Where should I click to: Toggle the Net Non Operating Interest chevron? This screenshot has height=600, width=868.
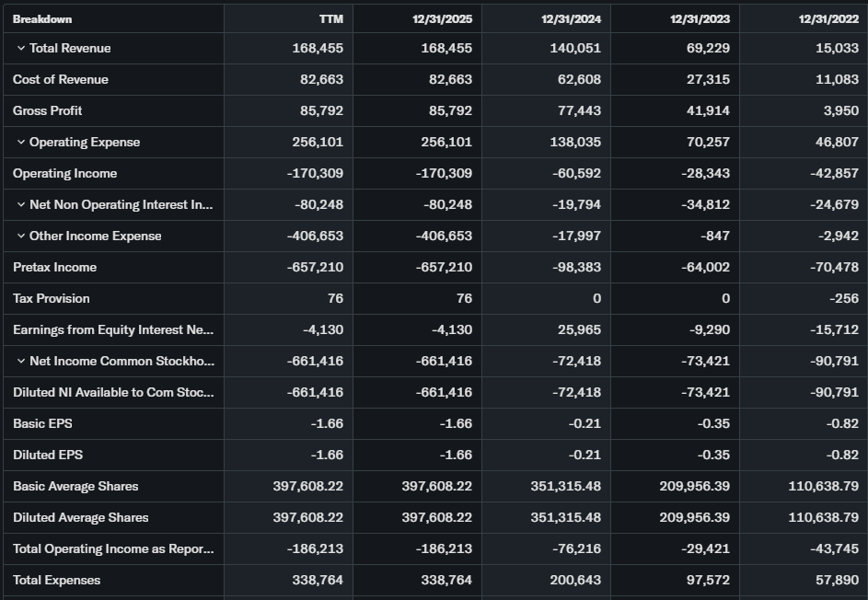21,204
